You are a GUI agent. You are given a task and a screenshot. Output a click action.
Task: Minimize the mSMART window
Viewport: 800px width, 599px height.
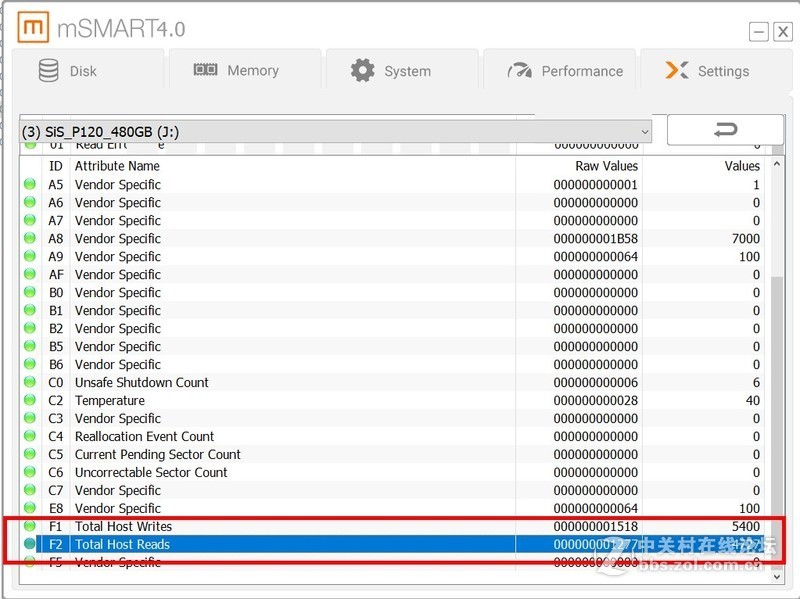(759, 32)
